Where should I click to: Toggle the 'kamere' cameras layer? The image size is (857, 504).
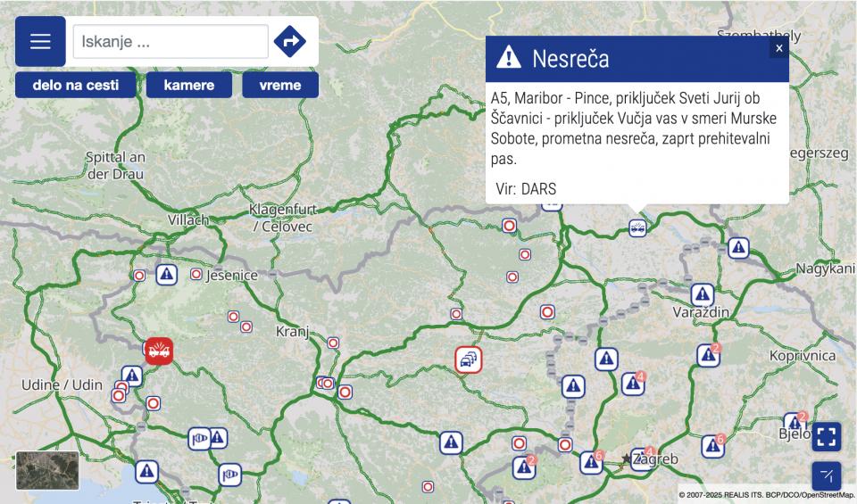pyautogui.click(x=189, y=86)
